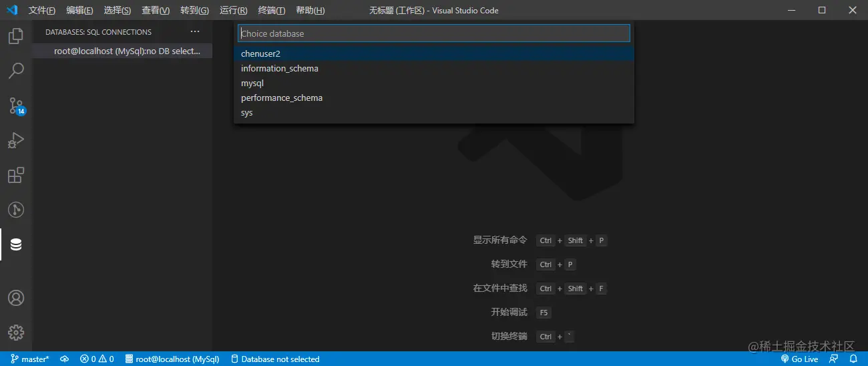Open the 编辑(E) menu
The height and width of the screenshot is (366, 868).
point(79,10)
